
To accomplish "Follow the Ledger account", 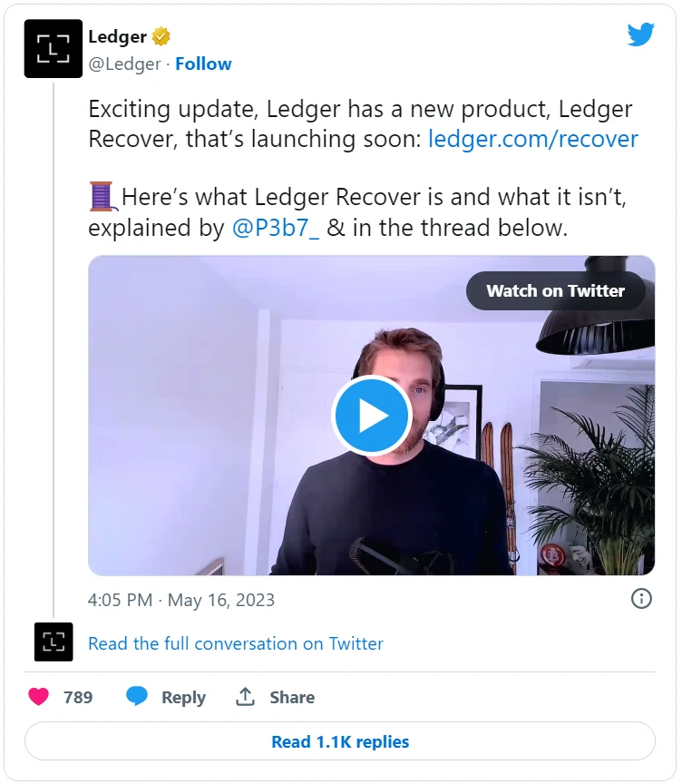I will (x=203, y=64).
